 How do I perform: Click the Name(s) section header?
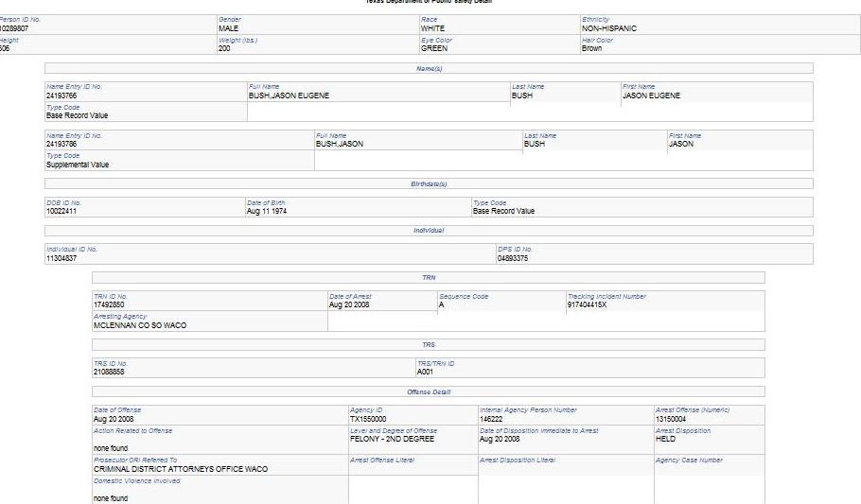tap(429, 68)
